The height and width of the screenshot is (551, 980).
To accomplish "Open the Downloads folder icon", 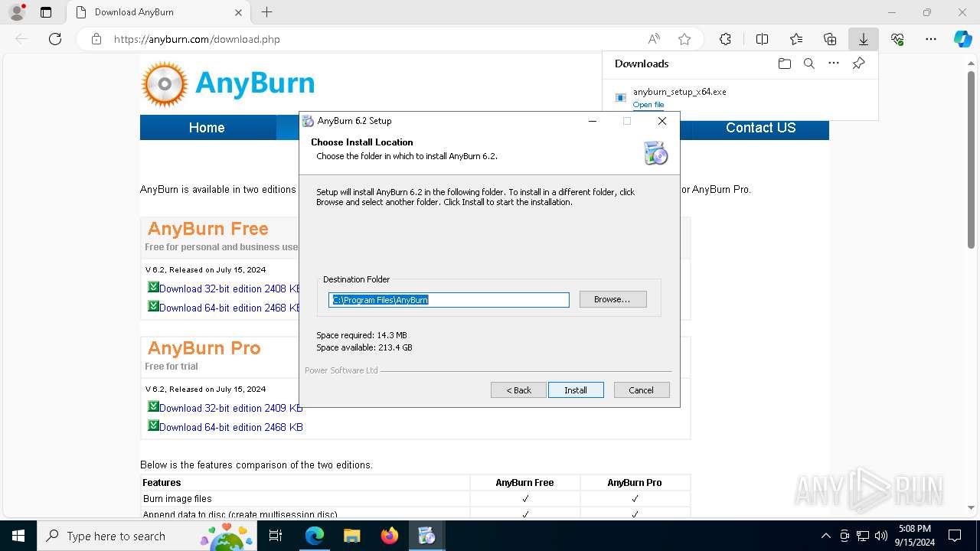I will (784, 64).
